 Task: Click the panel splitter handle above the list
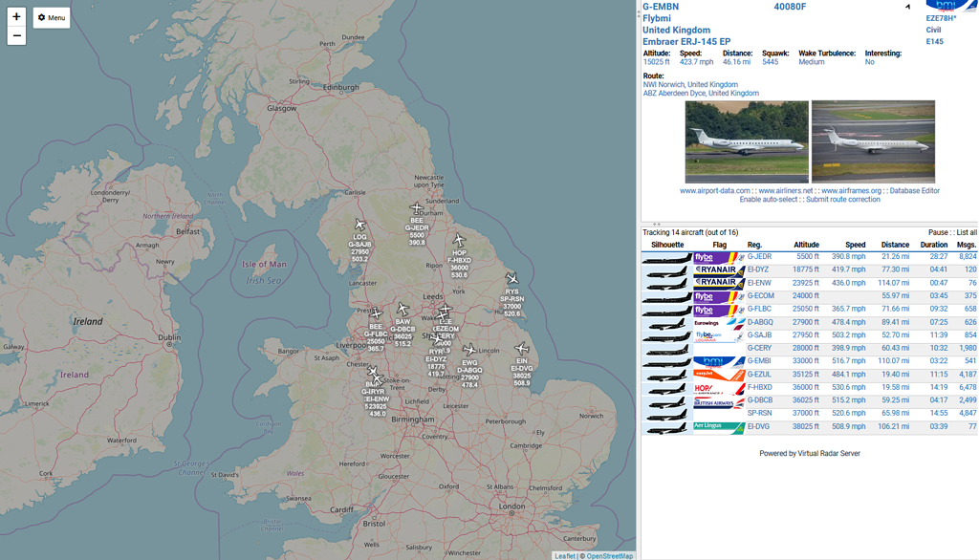click(656, 224)
